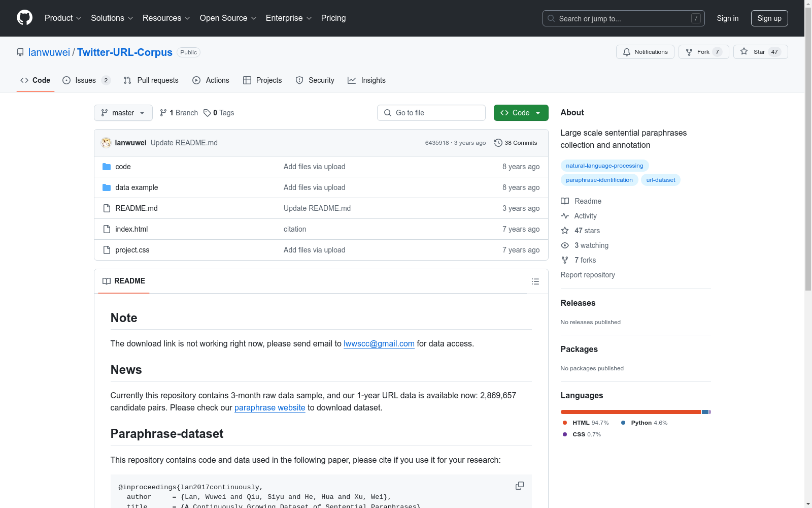The image size is (812, 508).
Task: Open the Insights tab
Action: click(x=366, y=80)
